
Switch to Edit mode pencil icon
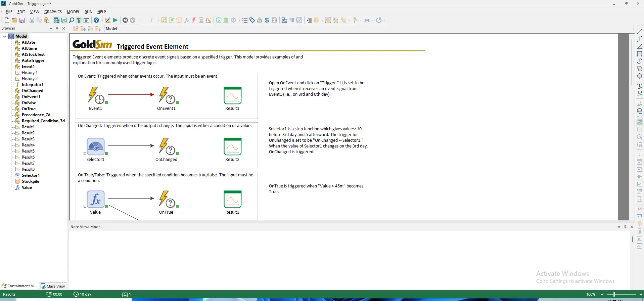click(x=108, y=20)
